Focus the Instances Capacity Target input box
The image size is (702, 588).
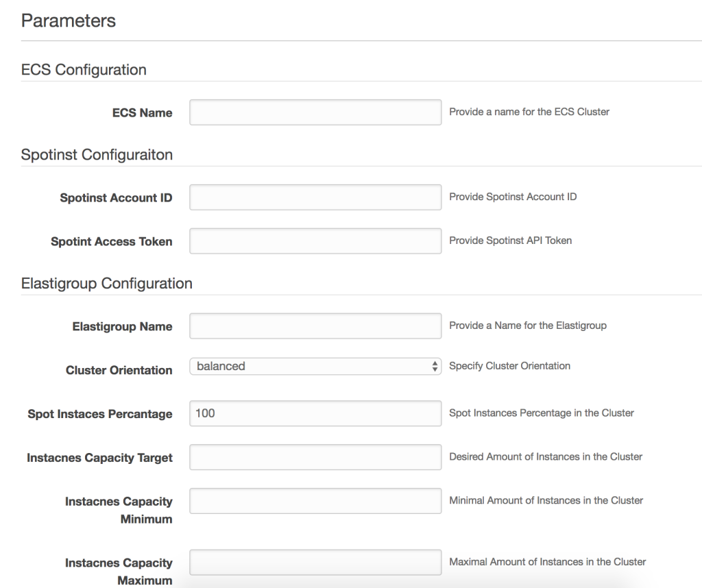(315, 457)
